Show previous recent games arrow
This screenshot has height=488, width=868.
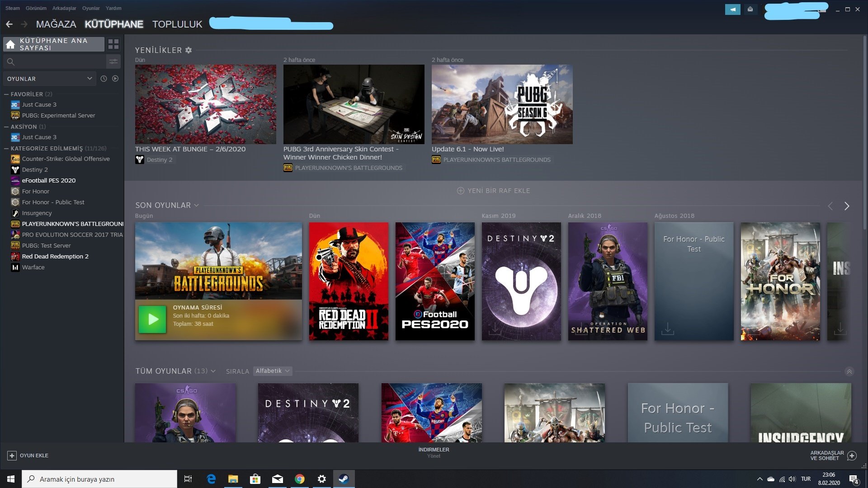pos(830,206)
